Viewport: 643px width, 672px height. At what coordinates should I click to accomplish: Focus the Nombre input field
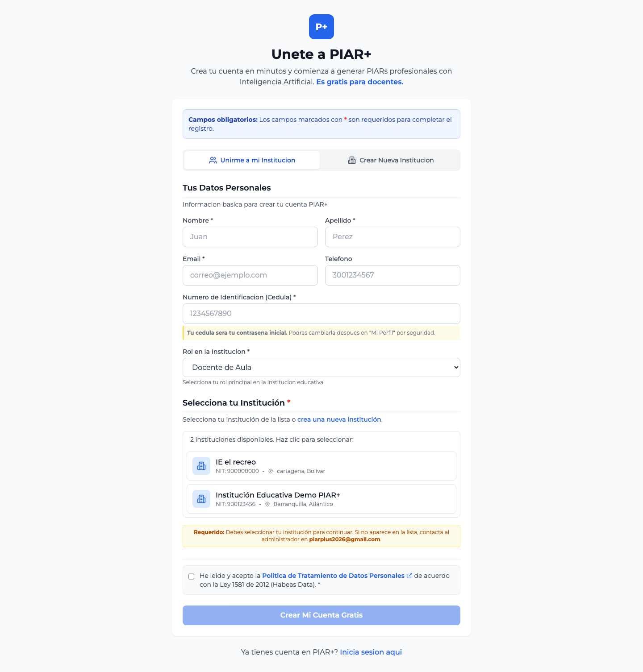(250, 237)
